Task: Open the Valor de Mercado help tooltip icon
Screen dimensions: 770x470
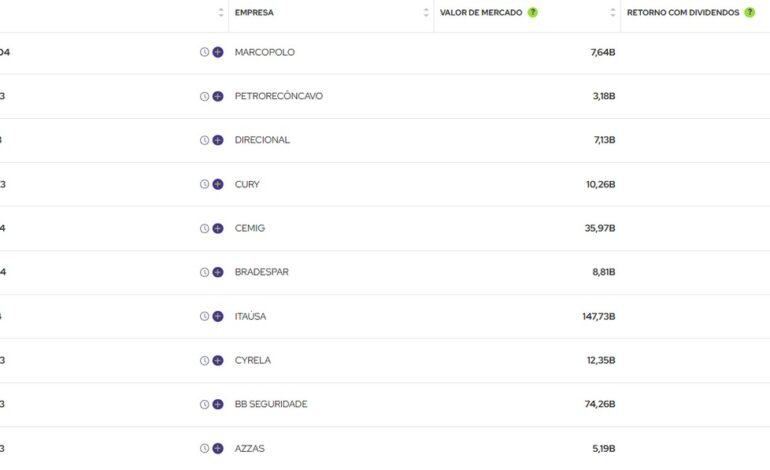Action: pos(533,13)
